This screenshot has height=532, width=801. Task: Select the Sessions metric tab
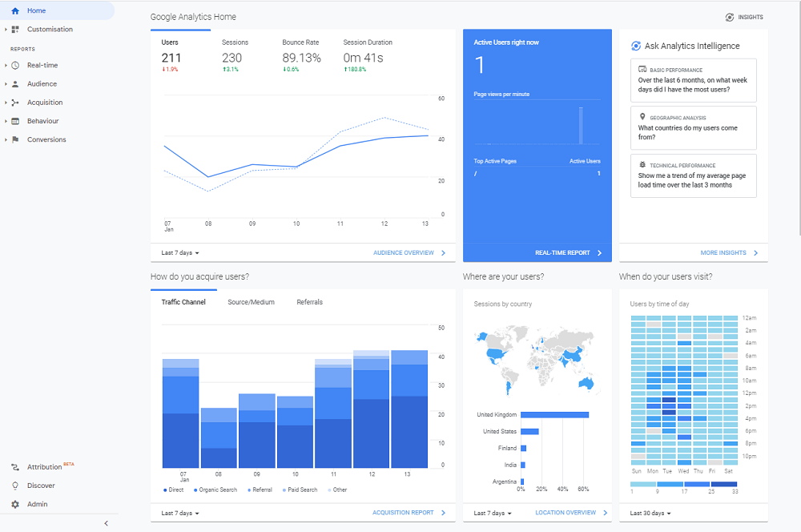[x=240, y=55]
